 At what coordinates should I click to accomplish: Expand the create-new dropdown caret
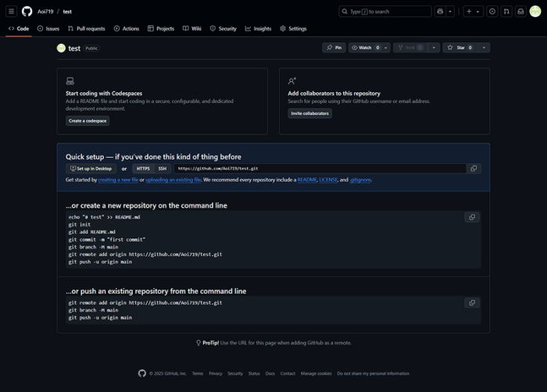(x=478, y=12)
